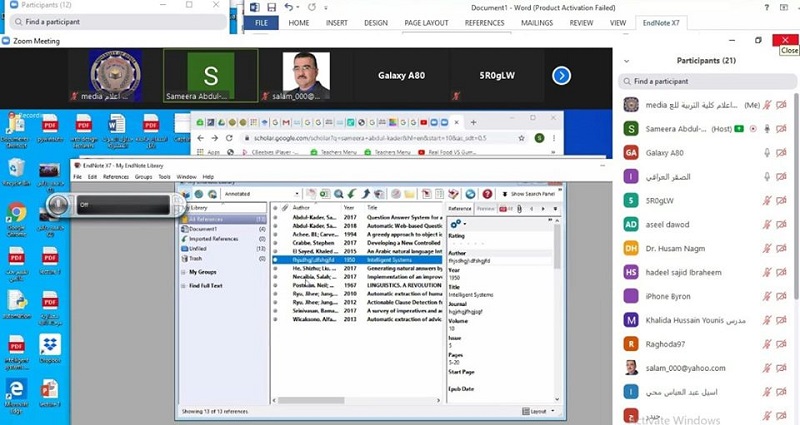
Task: Open the Groups menu in EndNote
Action: [143, 177]
